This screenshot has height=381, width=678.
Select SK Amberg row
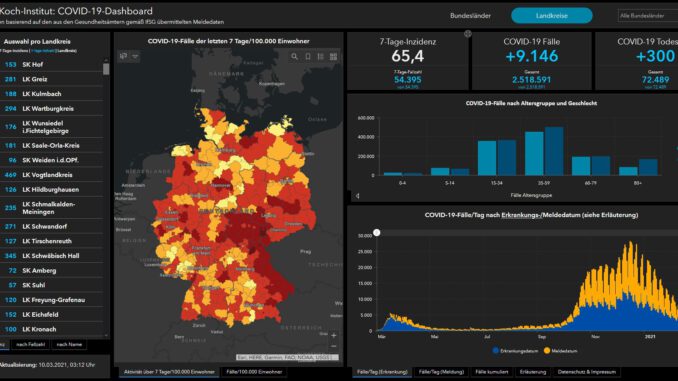[x=51, y=270]
